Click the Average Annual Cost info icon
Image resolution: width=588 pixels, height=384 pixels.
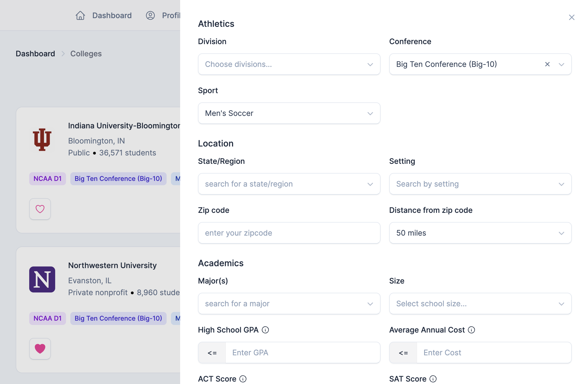471,330
